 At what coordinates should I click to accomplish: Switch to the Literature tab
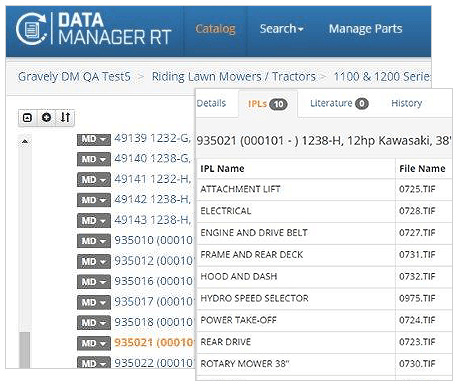pos(339,103)
